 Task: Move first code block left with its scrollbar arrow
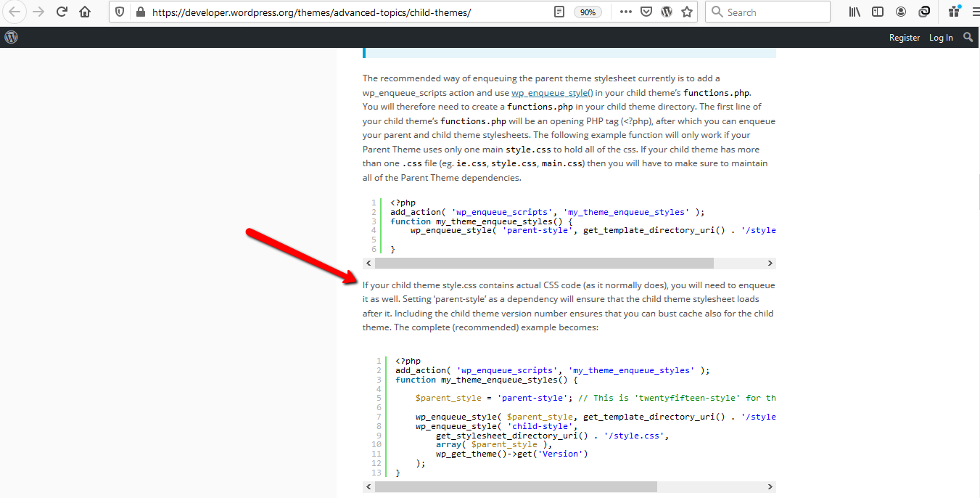tap(368, 264)
